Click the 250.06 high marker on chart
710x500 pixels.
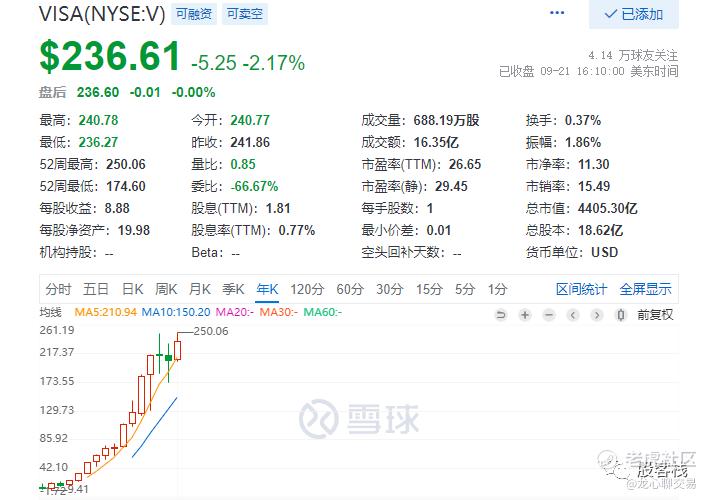coord(211,331)
